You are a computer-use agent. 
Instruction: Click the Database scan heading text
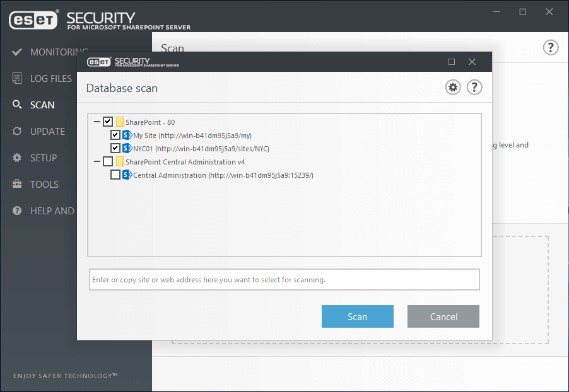tap(122, 88)
